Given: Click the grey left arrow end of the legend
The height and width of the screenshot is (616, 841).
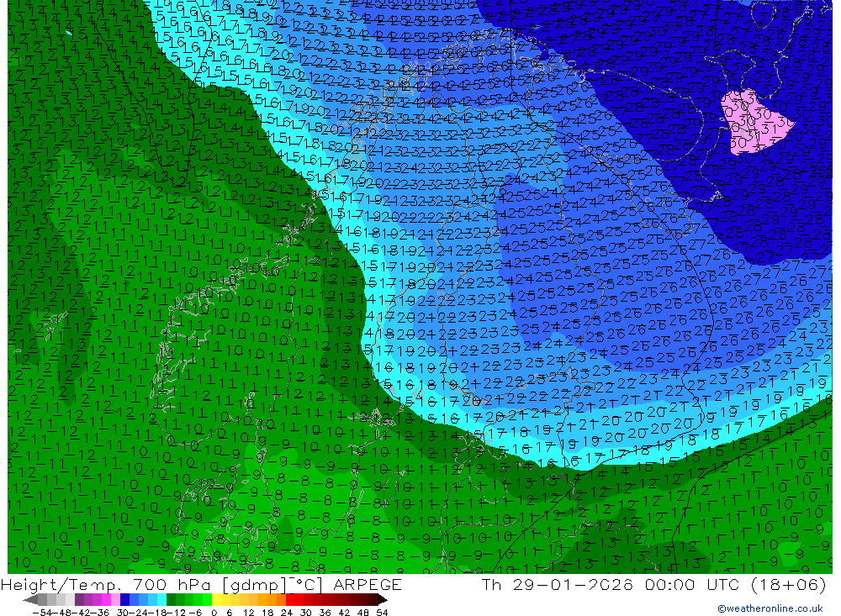Looking at the screenshot, I should tap(30, 599).
